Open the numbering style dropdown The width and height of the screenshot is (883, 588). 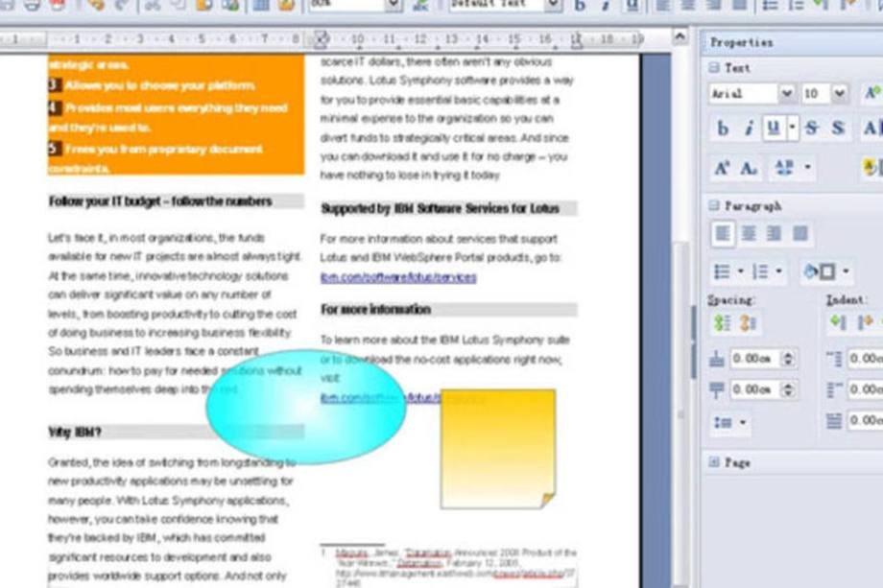click(778, 271)
